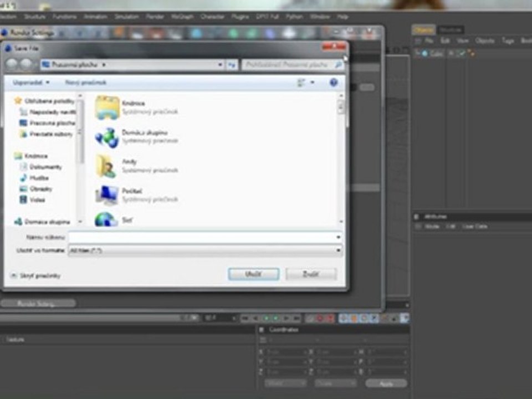532x399 pixels.
Task: Click Object manager panel grip icon
Action: (418, 40)
